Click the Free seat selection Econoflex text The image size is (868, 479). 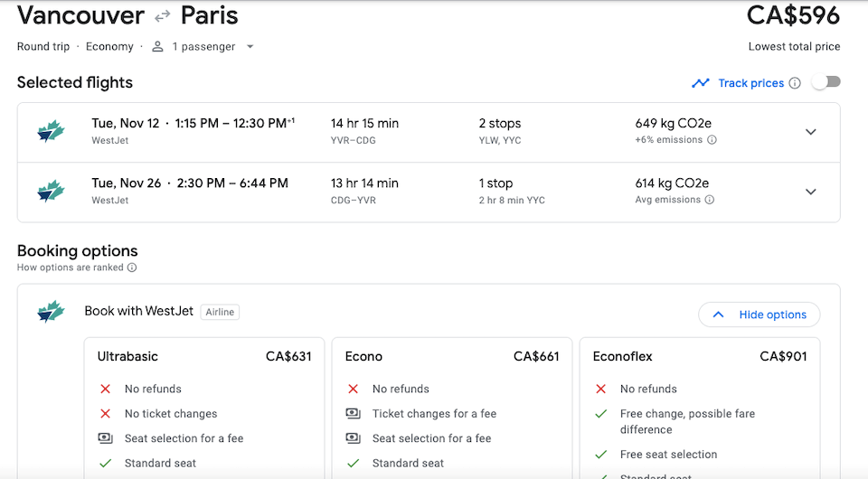coord(668,455)
